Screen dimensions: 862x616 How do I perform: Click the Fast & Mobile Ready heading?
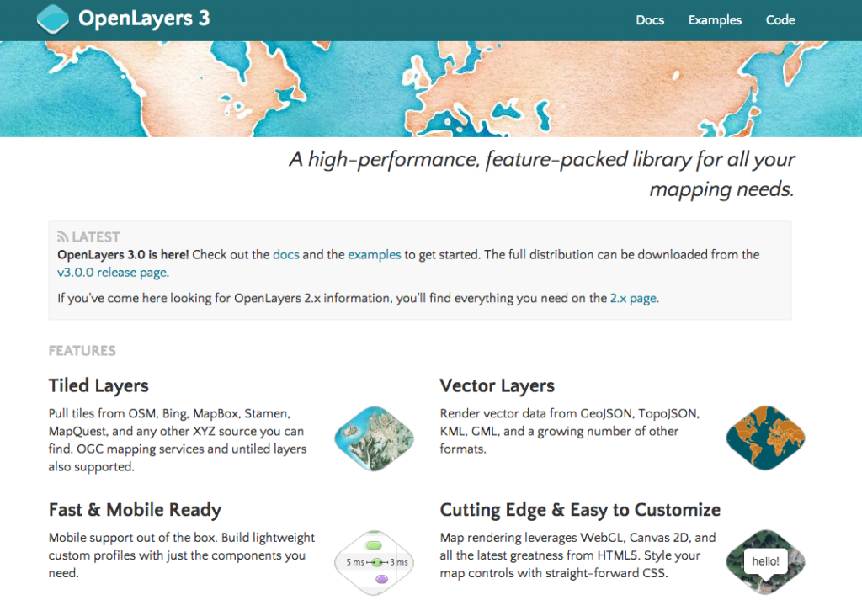click(x=135, y=510)
